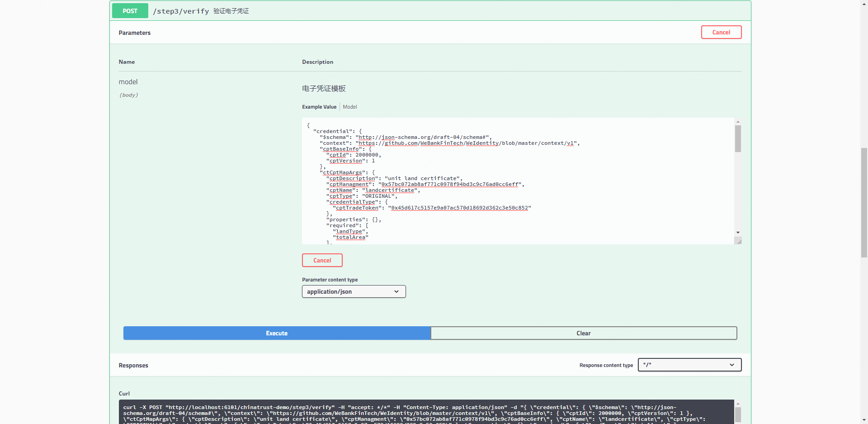Open the Parameter content type dropdown
This screenshot has height=424, width=868.
pos(354,291)
